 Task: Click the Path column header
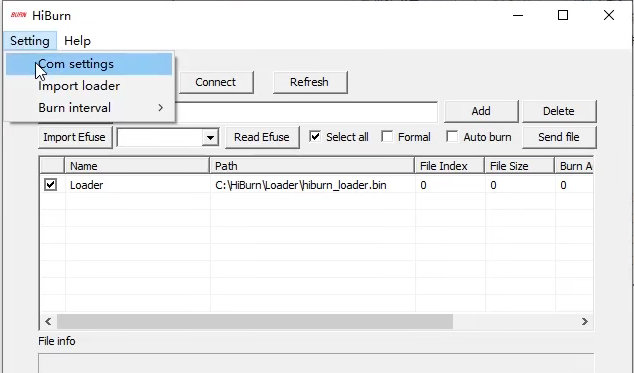tap(312, 166)
